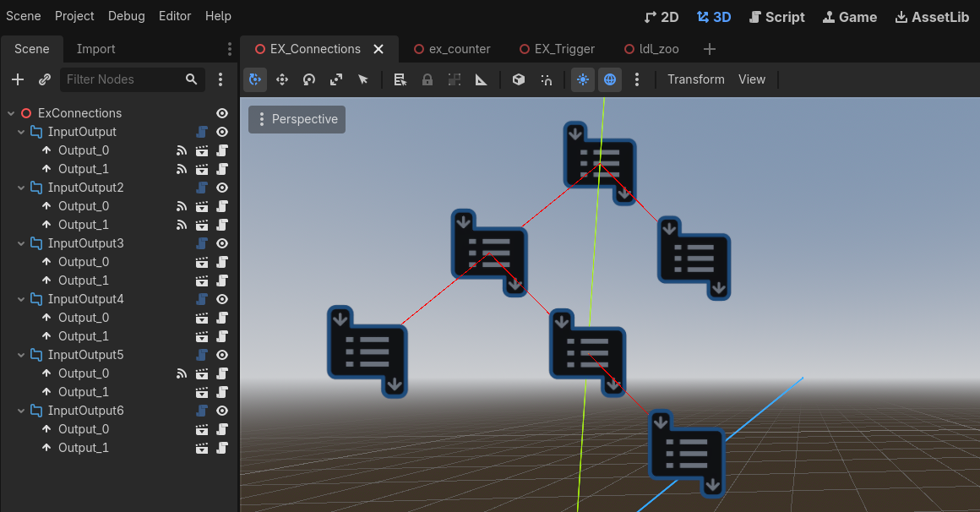Switch to the EX_Trigger scene tab
This screenshot has width=980, height=512.
coord(557,49)
